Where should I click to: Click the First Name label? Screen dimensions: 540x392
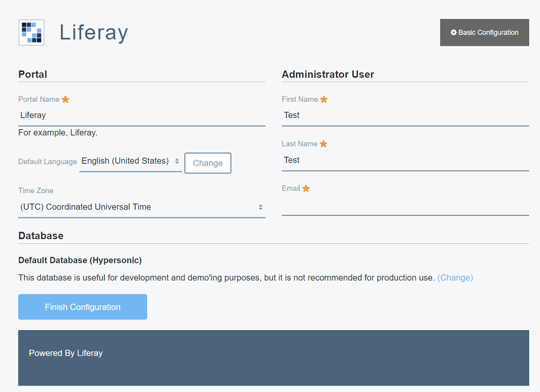[x=300, y=100]
